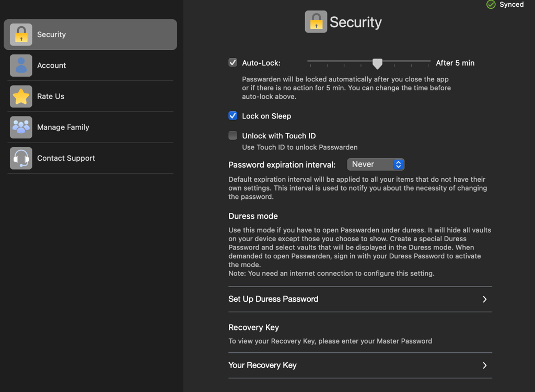Image resolution: width=535 pixels, height=392 pixels.
Task: Uncheck Lock on Sleep
Action: (232, 115)
